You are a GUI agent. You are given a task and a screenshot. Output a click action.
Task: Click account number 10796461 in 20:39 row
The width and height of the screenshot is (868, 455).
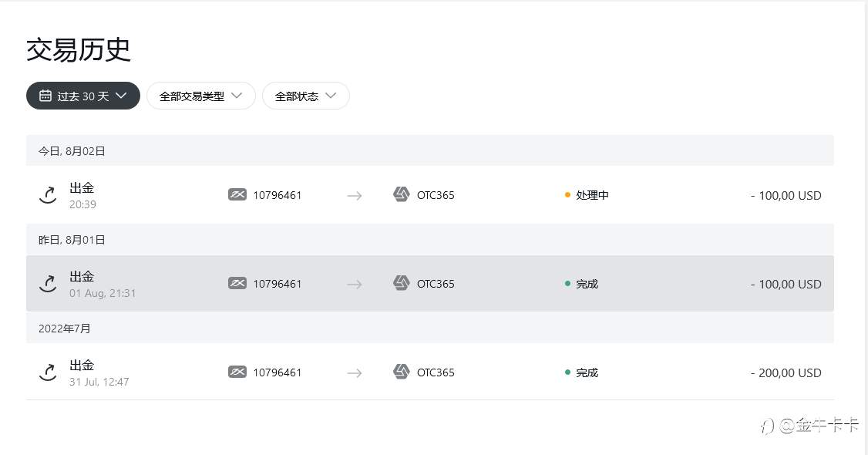[278, 195]
